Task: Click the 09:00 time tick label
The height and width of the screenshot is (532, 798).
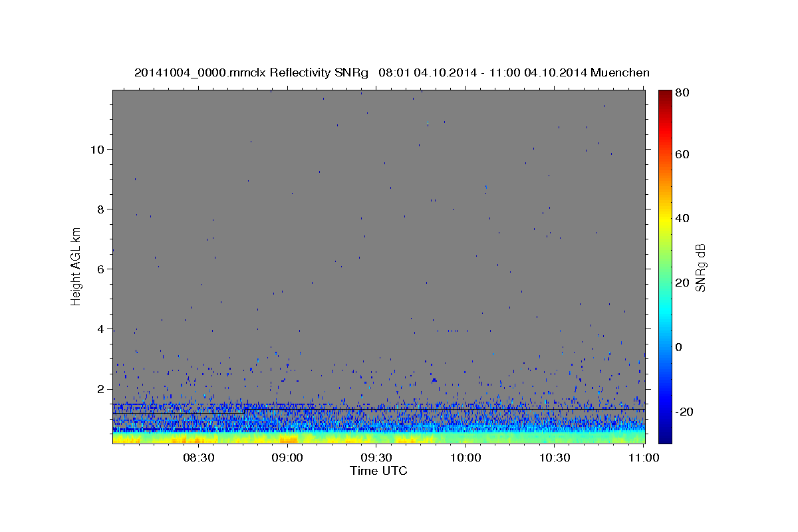Action: [x=288, y=458]
